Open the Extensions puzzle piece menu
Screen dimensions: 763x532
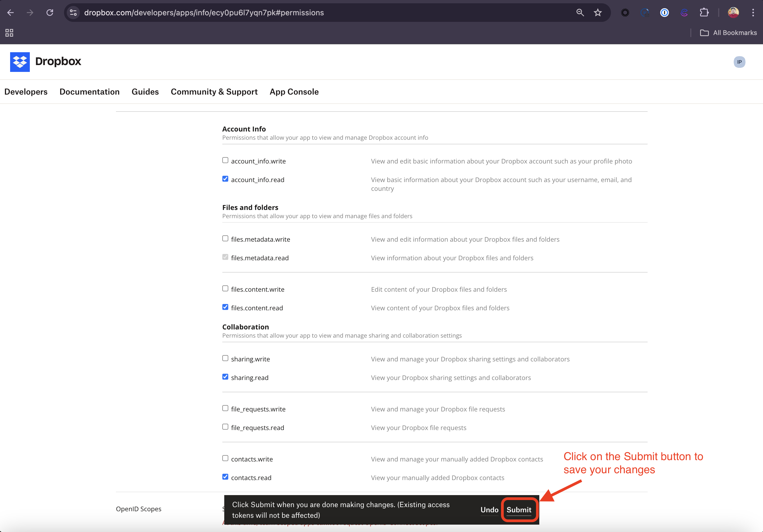click(704, 13)
